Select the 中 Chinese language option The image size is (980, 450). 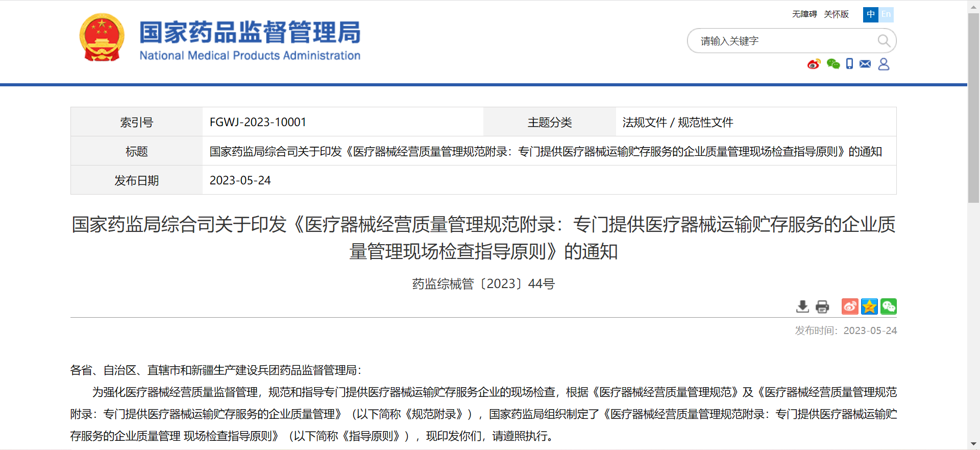(871, 14)
